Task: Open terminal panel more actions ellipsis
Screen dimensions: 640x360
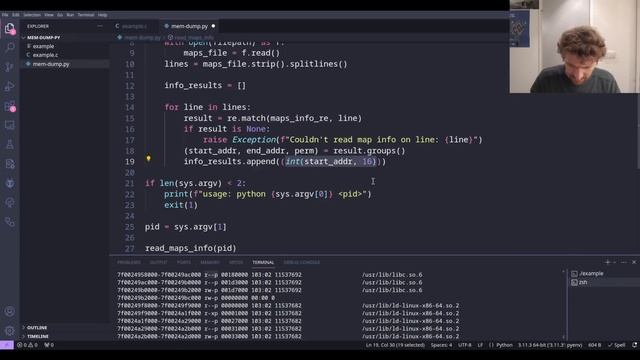Action: (624, 262)
